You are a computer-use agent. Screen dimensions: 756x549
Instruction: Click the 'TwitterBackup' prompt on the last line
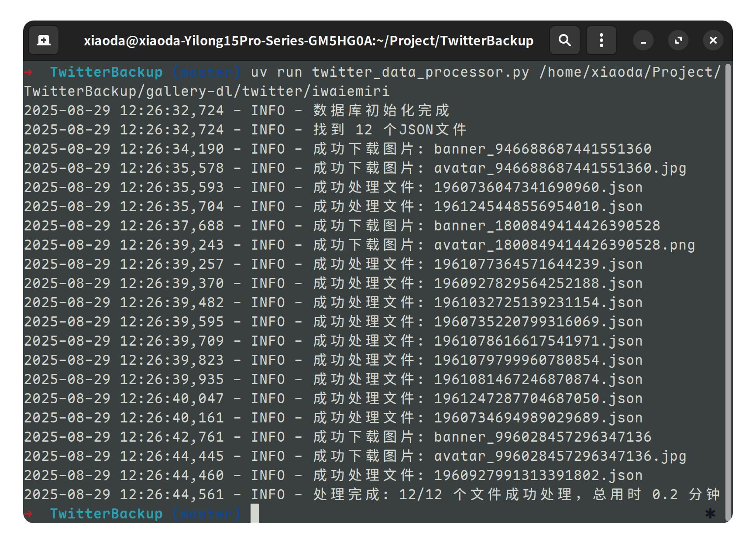click(106, 514)
